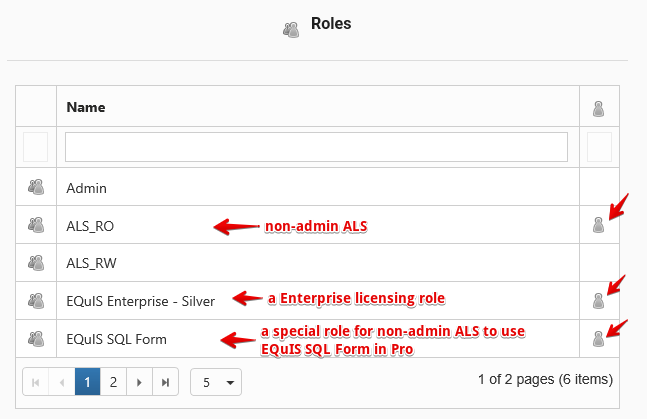647x419 pixels.
Task: Click the role icon beside Admin
Action: pos(36,187)
